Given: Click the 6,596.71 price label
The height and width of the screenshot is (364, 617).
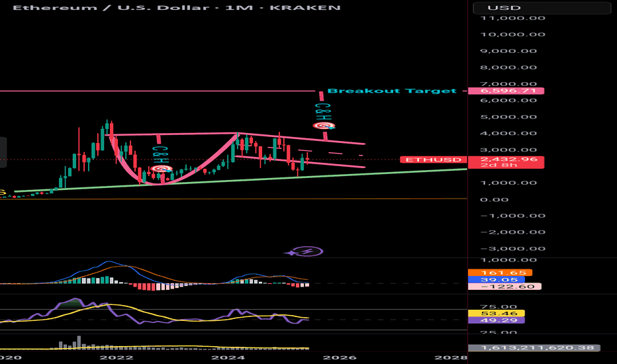Looking at the screenshot, I should click(506, 91).
